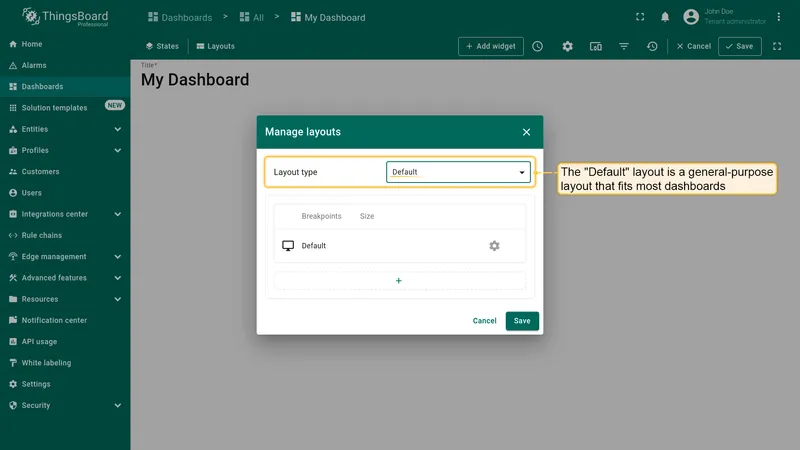Open Alarms in the sidebar
Viewport: 800px width, 450px height.
[x=65, y=65]
